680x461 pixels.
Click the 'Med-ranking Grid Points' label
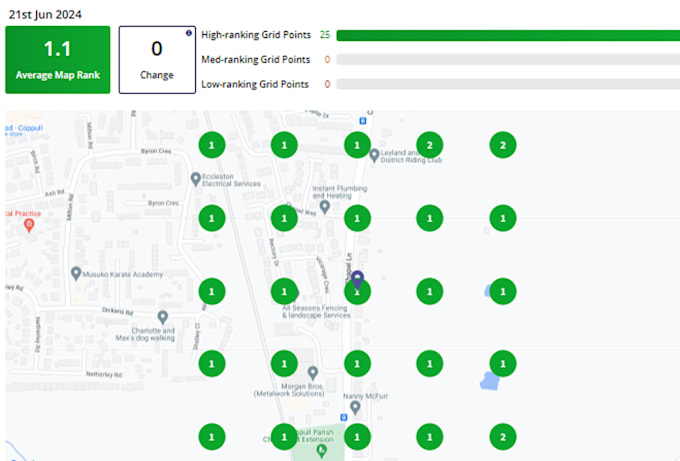click(x=255, y=59)
